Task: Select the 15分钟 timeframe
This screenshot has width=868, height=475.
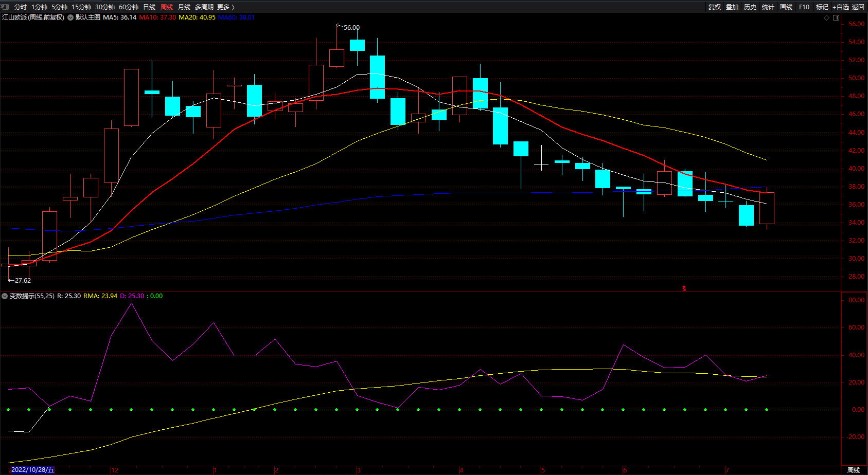Action: (x=81, y=7)
